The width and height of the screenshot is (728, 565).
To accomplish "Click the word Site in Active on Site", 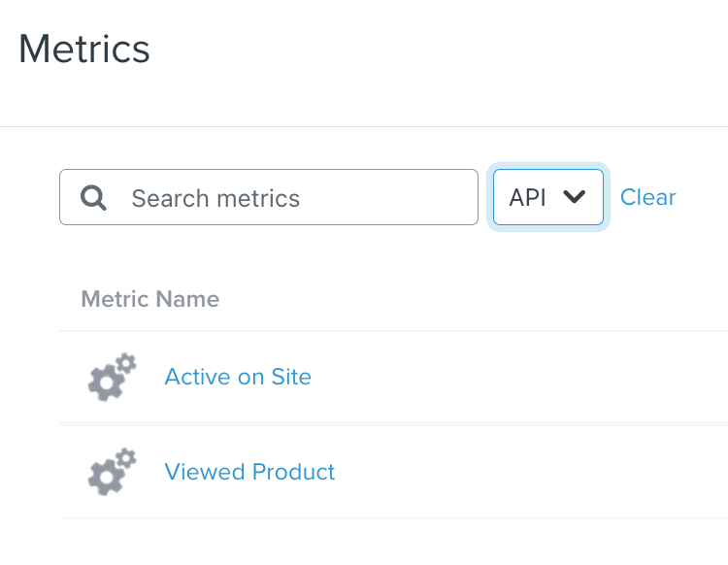I will 290,377.
